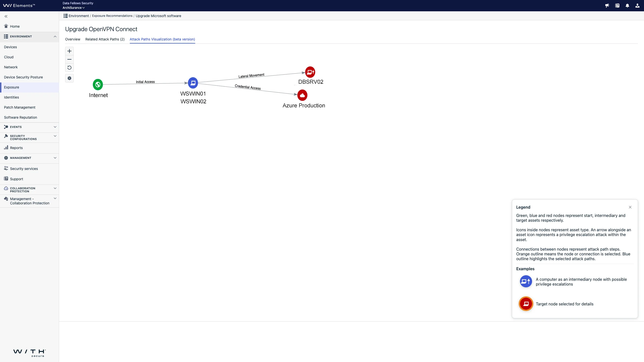Collapse the sidebar with double chevron
644x362 pixels.
pos(6,16)
